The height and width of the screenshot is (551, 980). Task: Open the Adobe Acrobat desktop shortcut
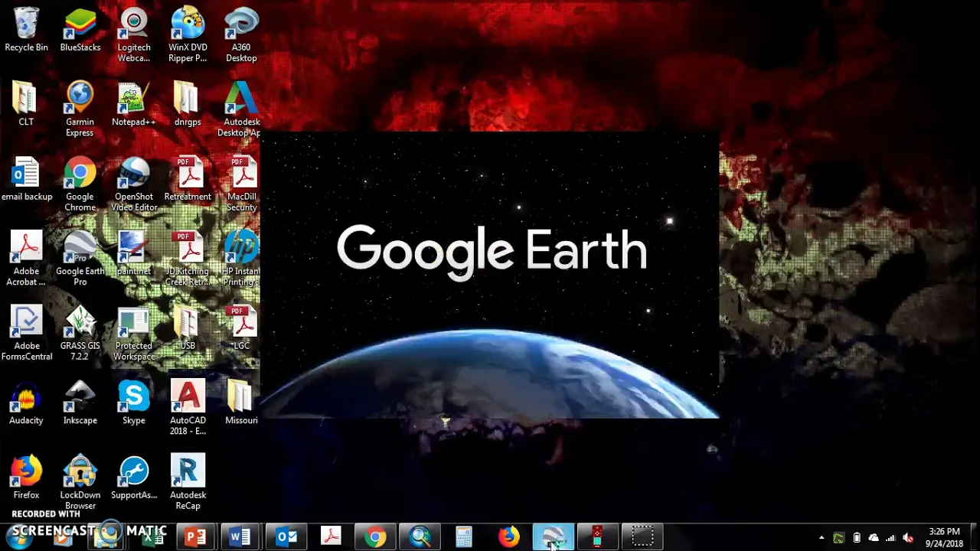click(26, 259)
